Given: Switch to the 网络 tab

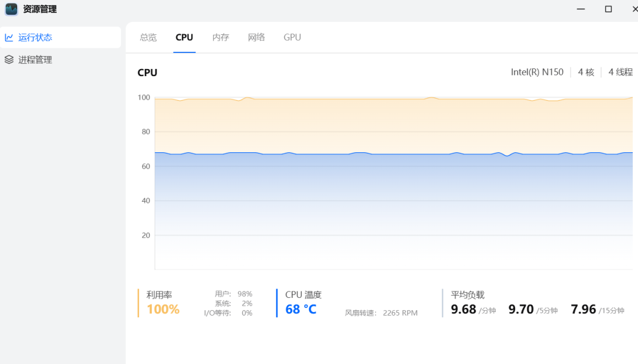Looking at the screenshot, I should click(x=256, y=37).
